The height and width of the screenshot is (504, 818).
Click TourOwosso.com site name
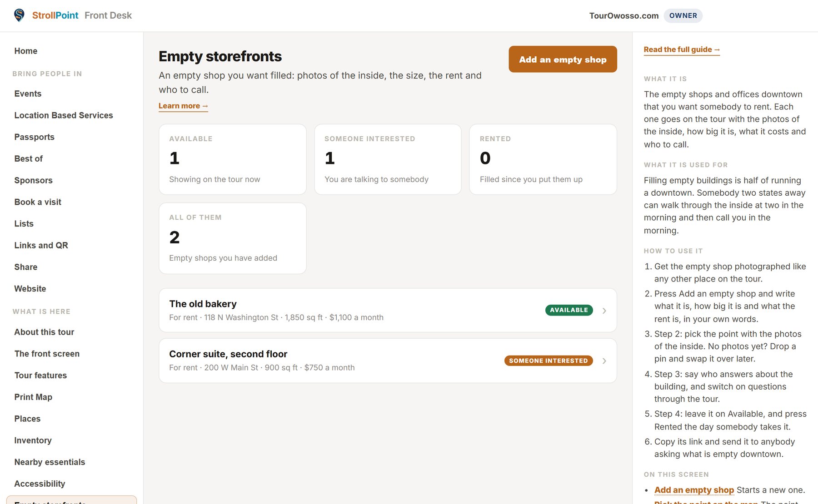(x=624, y=16)
